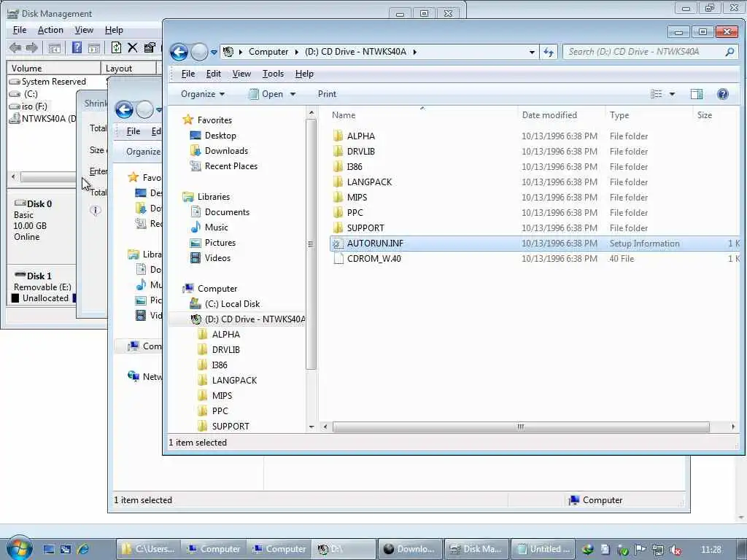Select the SUPPORT folder in the file list
Screen dimensions: 747x560
point(365,227)
